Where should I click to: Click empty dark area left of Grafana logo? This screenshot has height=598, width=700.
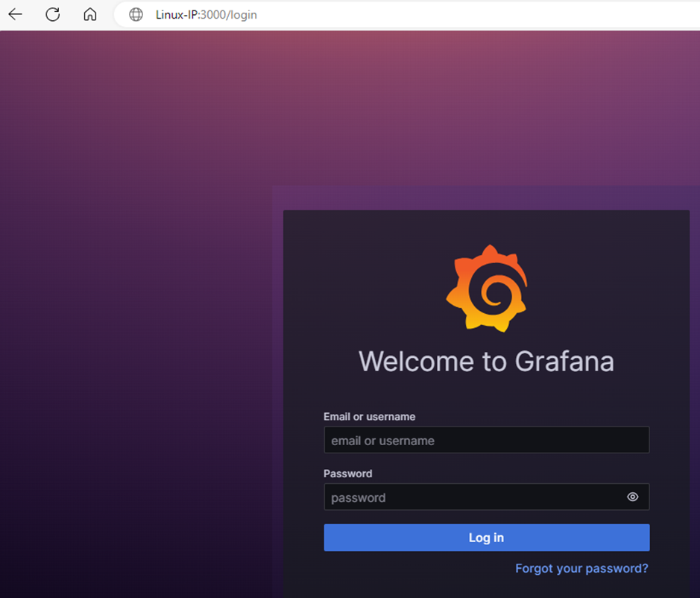[358, 283]
